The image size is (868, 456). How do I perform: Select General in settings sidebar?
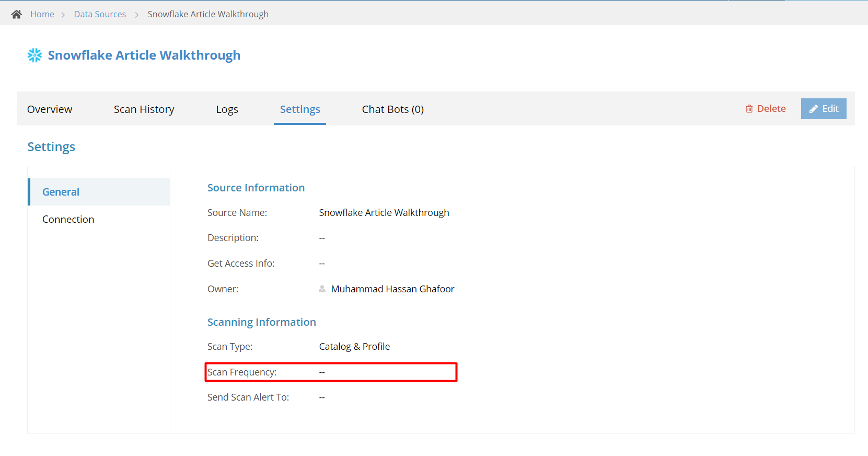[x=99, y=192]
